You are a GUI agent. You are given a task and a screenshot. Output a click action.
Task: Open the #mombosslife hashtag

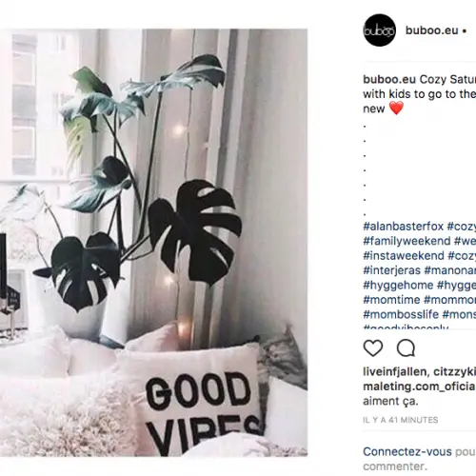point(401,314)
